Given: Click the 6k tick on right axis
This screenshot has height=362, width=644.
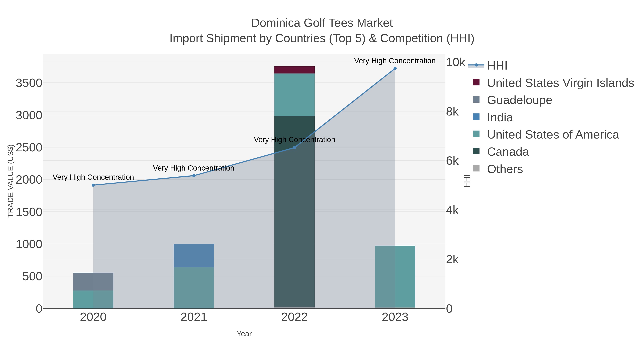Looking at the screenshot, I should pos(453,161).
